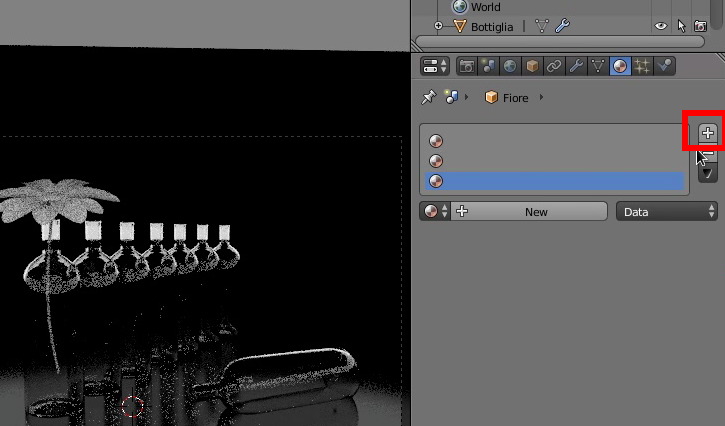Select the second empty material slot
The image size is (725, 426).
point(554,161)
